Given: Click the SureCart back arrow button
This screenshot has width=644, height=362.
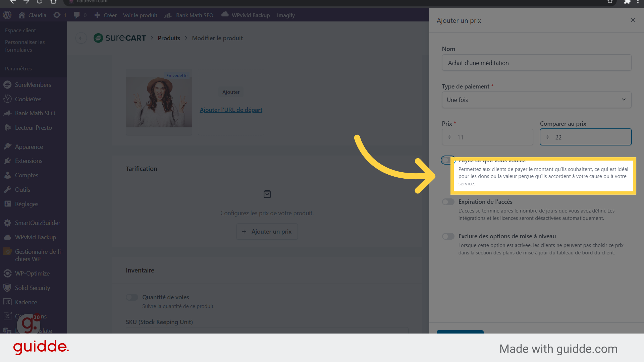Looking at the screenshot, I should (81, 38).
